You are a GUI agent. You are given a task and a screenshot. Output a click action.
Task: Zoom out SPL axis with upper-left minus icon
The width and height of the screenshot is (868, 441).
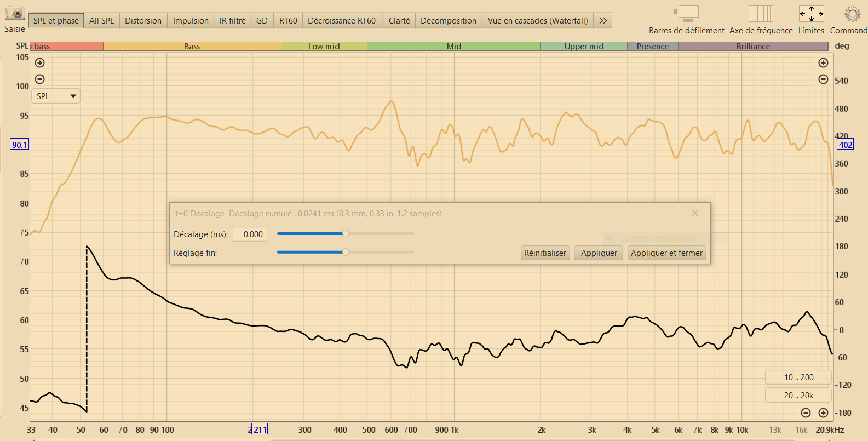40,79
